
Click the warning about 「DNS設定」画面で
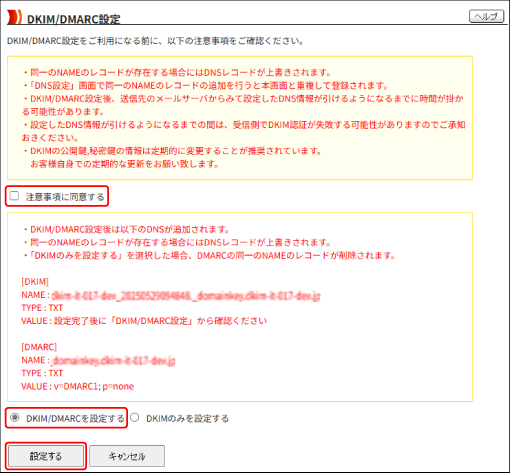coord(205,86)
